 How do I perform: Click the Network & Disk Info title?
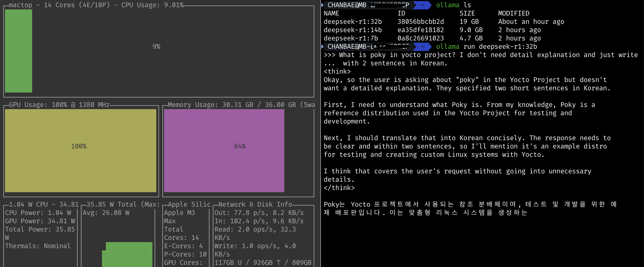[255, 204]
